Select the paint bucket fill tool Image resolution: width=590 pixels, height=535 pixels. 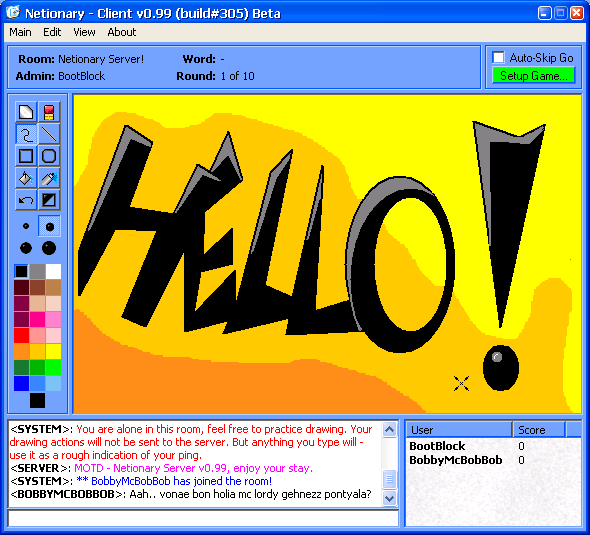pyautogui.click(x=26, y=178)
